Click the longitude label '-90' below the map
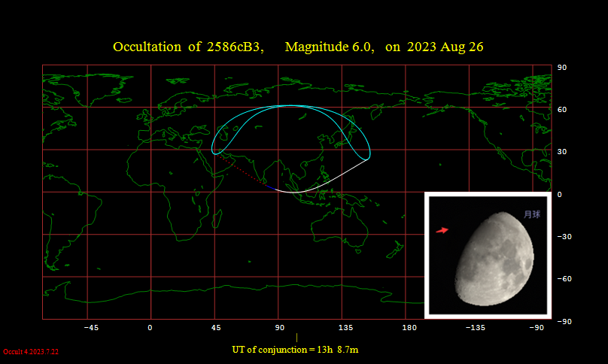 point(537,328)
